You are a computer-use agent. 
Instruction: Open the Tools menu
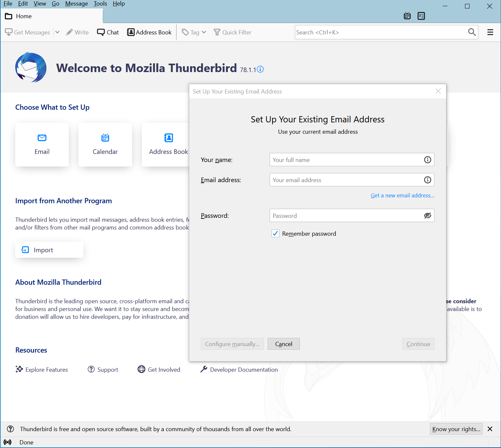pos(100,4)
